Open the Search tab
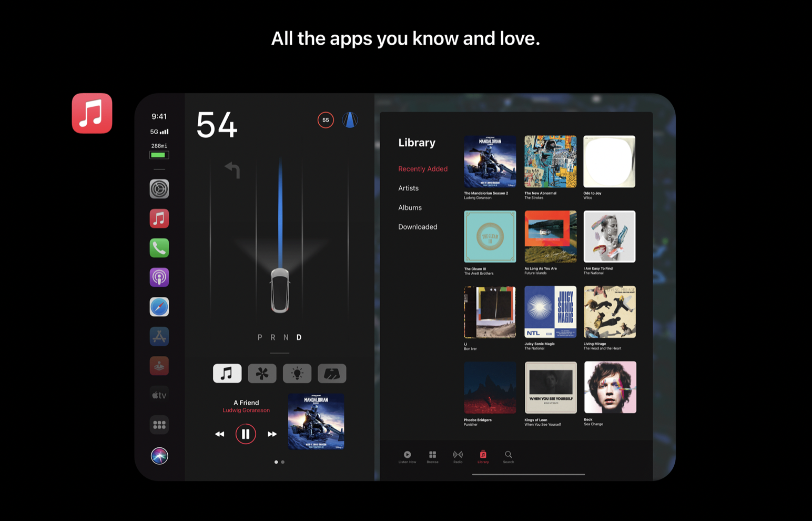 508,456
